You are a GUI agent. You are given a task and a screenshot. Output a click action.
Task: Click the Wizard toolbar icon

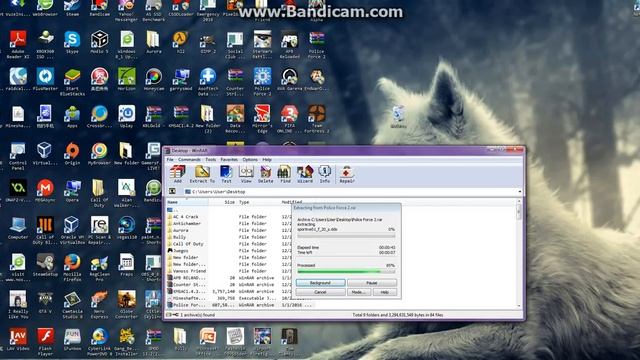click(305, 174)
